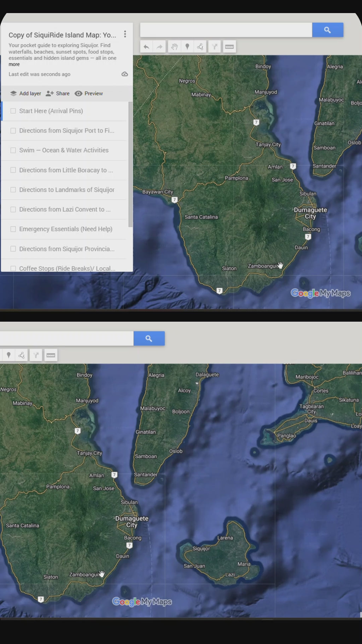The height and width of the screenshot is (644, 362).
Task: Click Redo arrow in top map toolbar
Action: (x=159, y=47)
